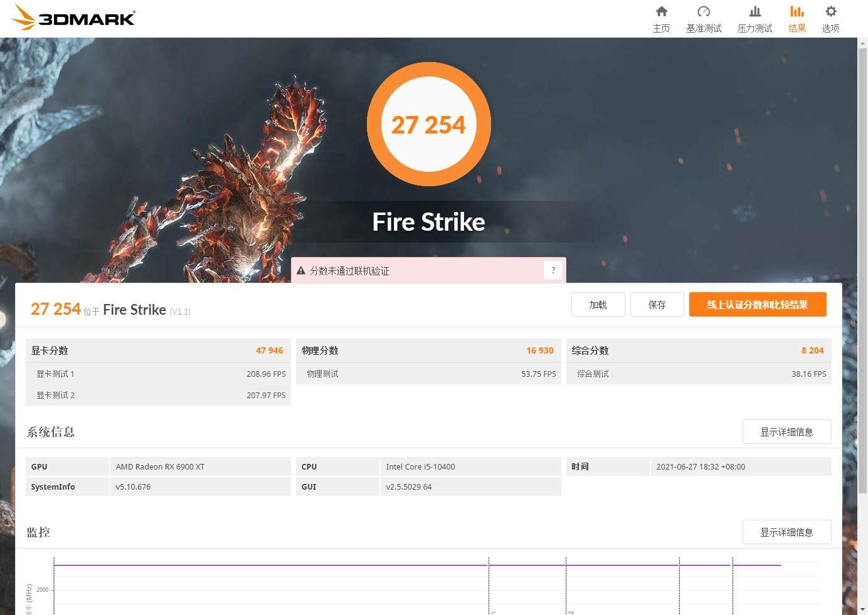Switch to the 主页 tab label
The height and width of the screenshot is (615, 868).
click(x=661, y=28)
